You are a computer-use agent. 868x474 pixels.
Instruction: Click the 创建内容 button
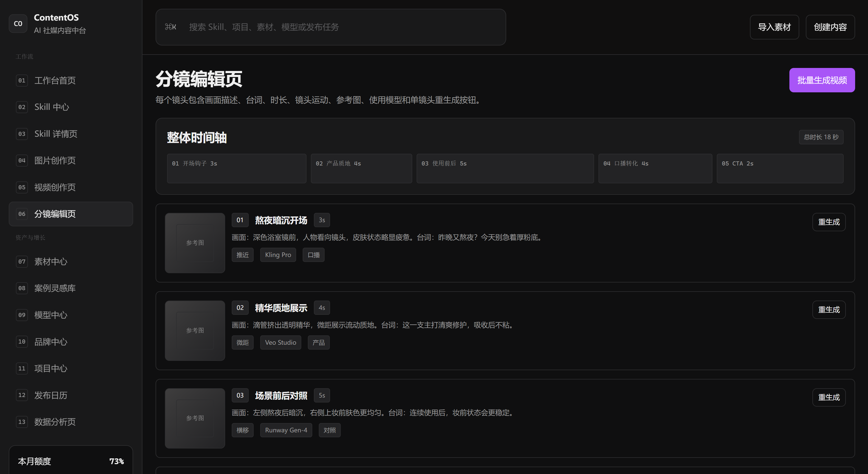(x=830, y=27)
